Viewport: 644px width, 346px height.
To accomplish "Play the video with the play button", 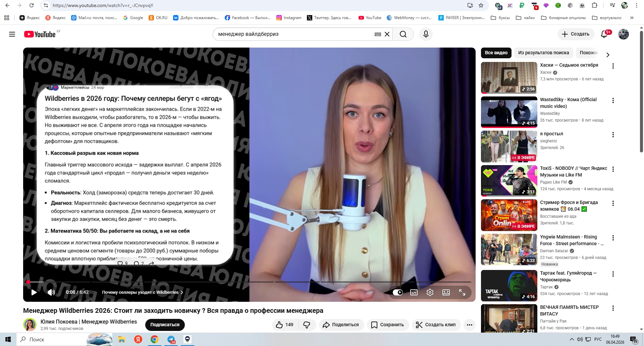I will [34, 292].
